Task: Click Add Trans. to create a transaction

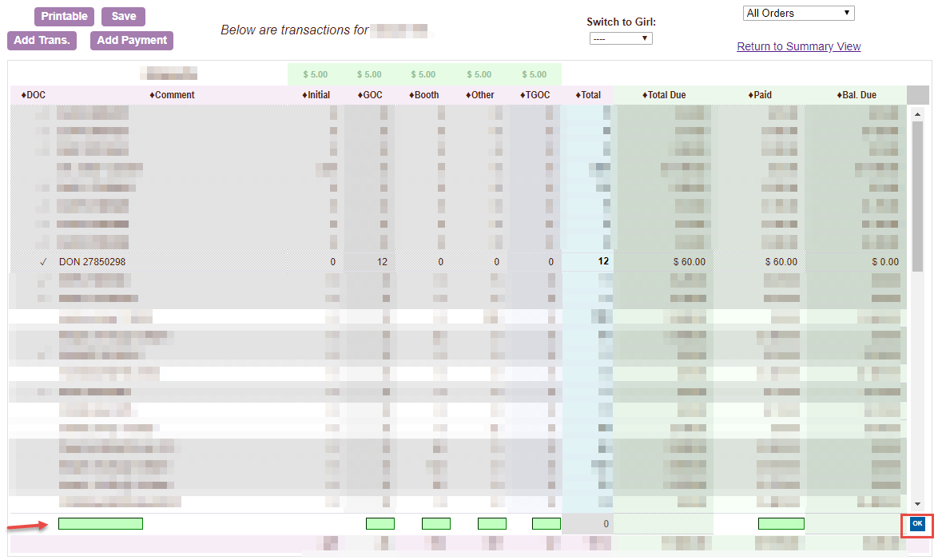Action: click(x=42, y=40)
